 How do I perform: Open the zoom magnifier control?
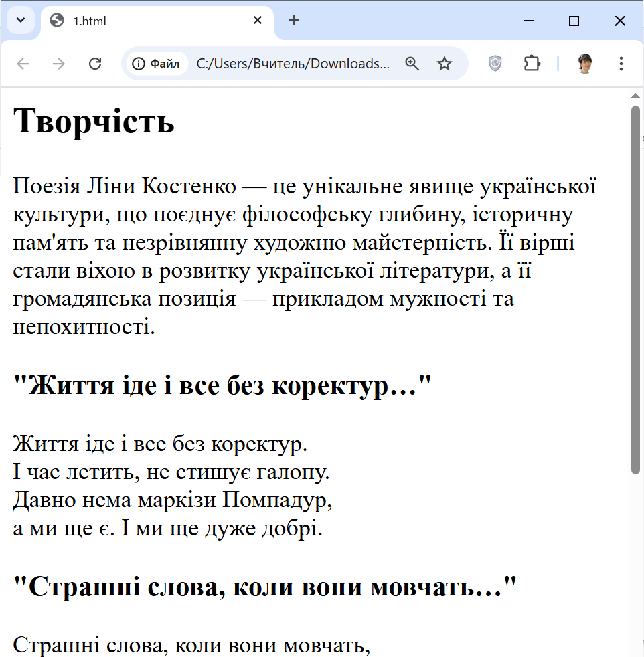(412, 64)
